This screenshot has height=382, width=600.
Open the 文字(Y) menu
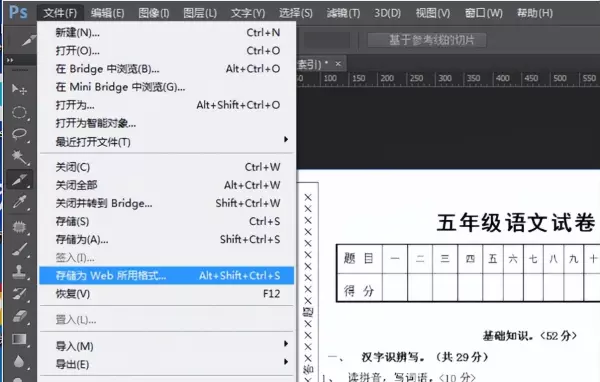point(248,13)
